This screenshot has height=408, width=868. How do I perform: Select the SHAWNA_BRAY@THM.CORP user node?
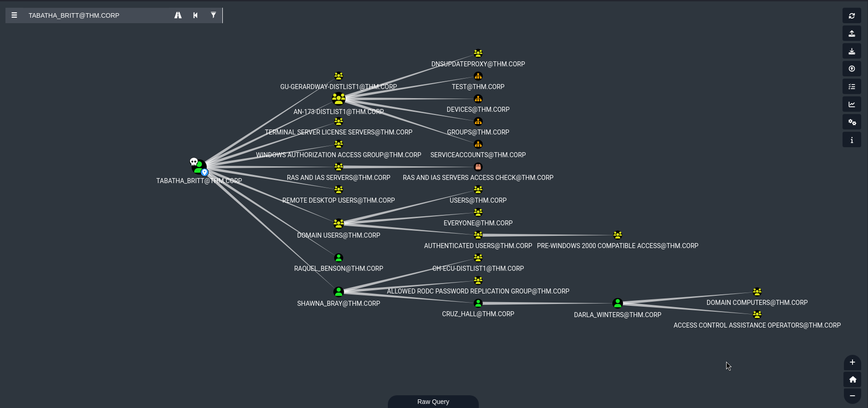pos(339,292)
